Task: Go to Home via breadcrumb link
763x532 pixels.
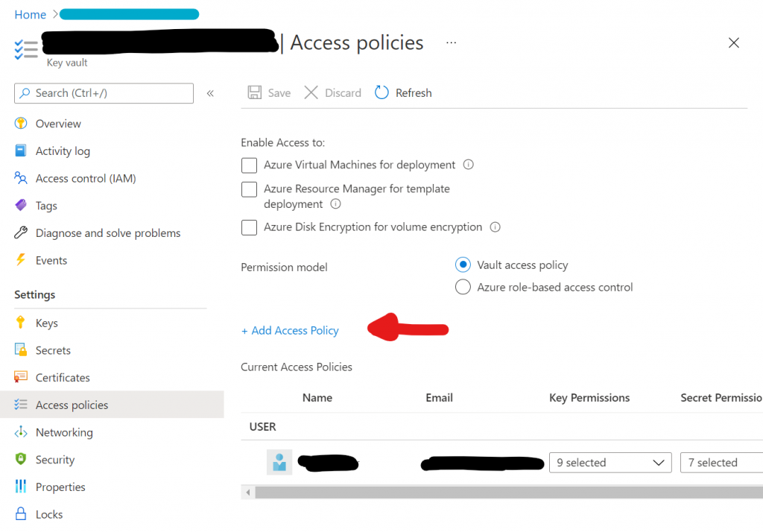Action: pos(30,15)
